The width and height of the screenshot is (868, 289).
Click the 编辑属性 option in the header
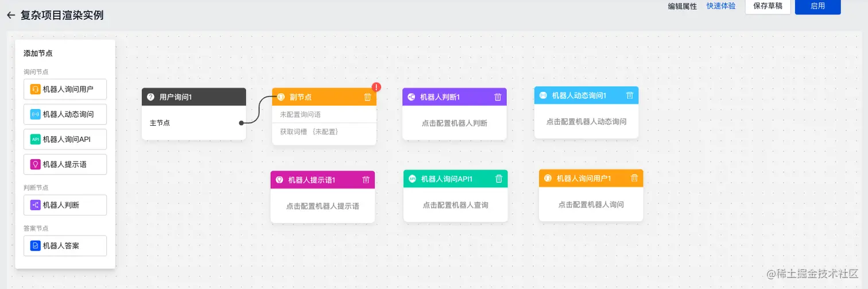[x=682, y=6]
